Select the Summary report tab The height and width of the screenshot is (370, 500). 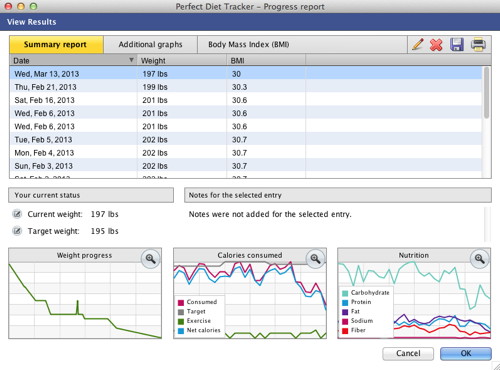[x=56, y=45]
